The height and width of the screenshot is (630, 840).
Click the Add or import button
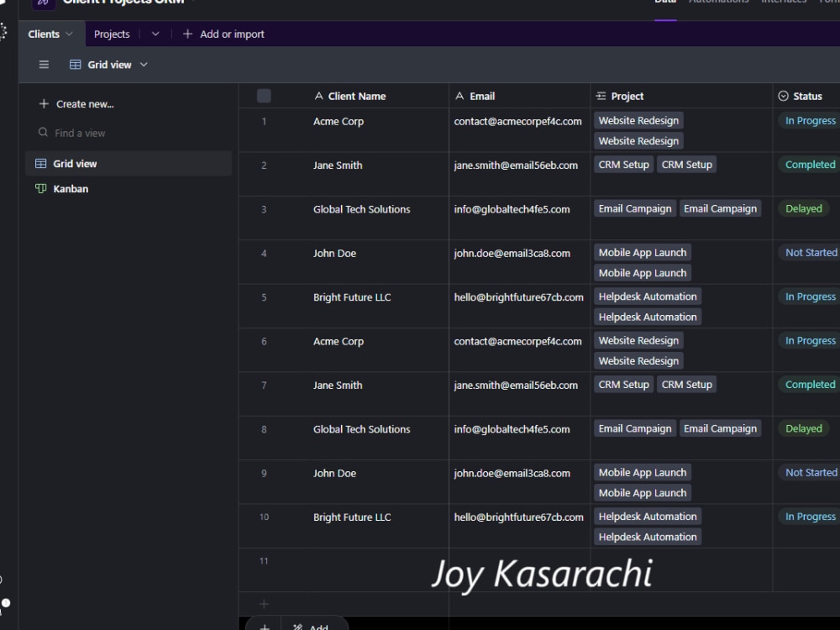pos(223,34)
